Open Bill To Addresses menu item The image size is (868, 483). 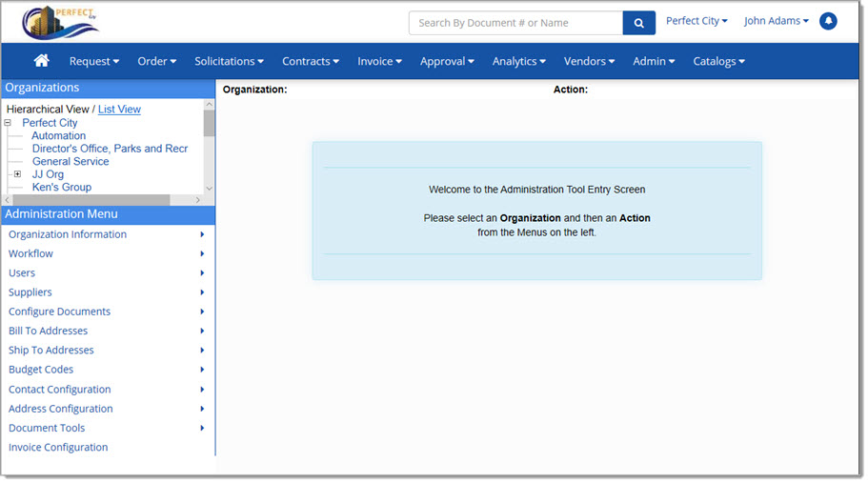point(48,331)
